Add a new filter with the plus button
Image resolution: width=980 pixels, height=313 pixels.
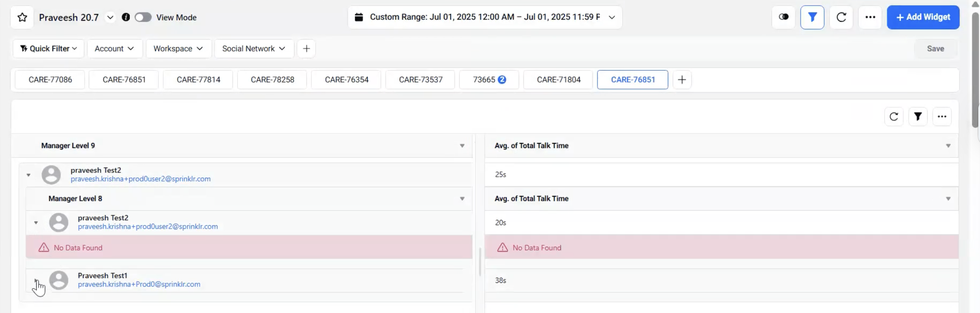306,49
